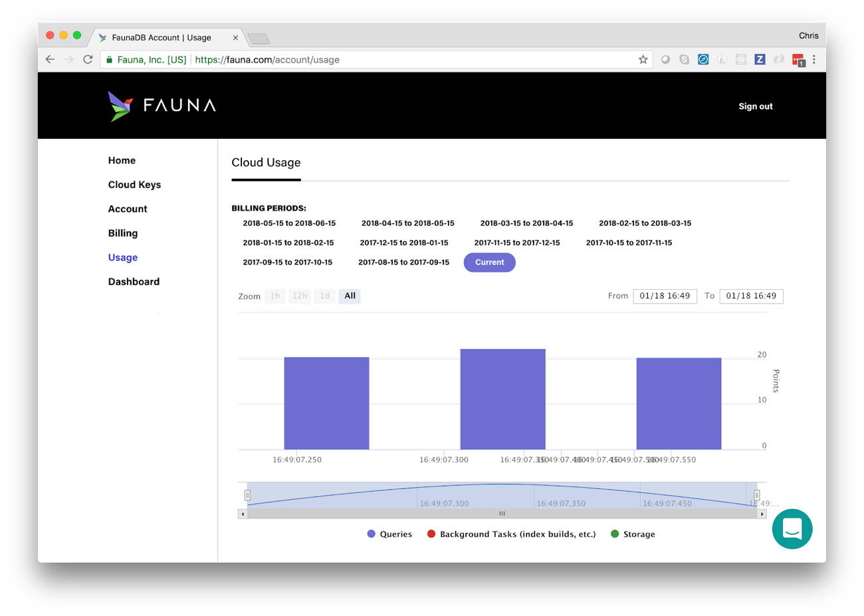Select billing period 2017-11-15 to 2017-12-15
The height and width of the screenshot is (616, 864).
517,243
